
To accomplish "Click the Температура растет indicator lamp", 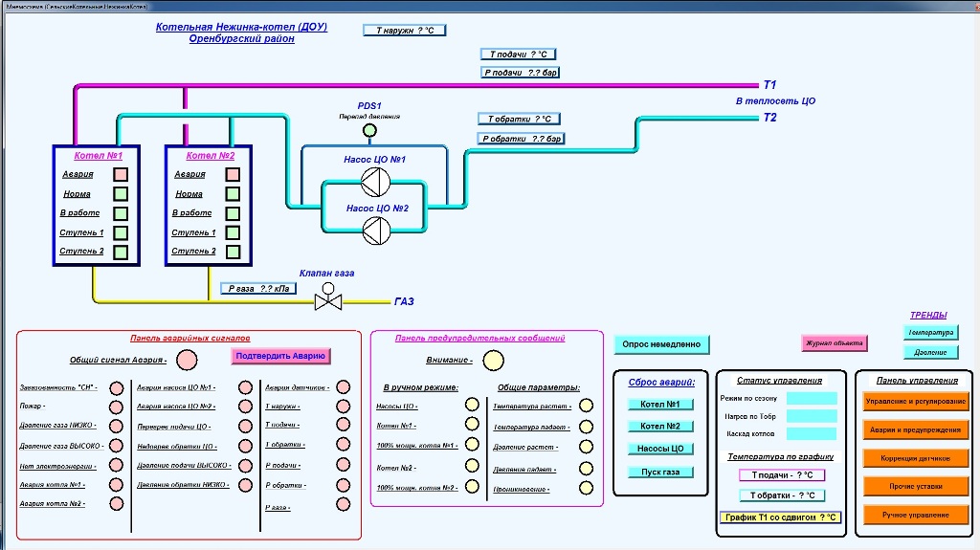I will coord(586,406).
